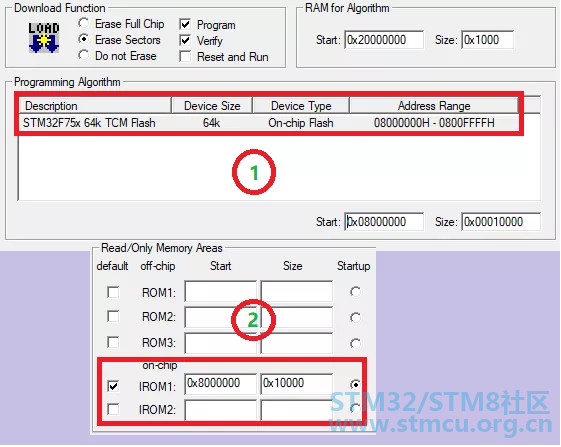
Task: Enable Reset and Run checkbox
Action: 185,56
